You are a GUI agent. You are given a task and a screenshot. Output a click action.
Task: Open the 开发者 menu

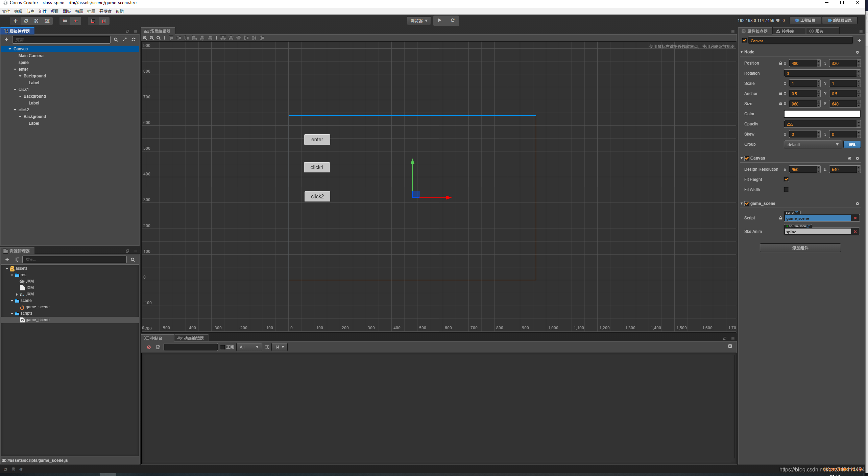coord(105,11)
